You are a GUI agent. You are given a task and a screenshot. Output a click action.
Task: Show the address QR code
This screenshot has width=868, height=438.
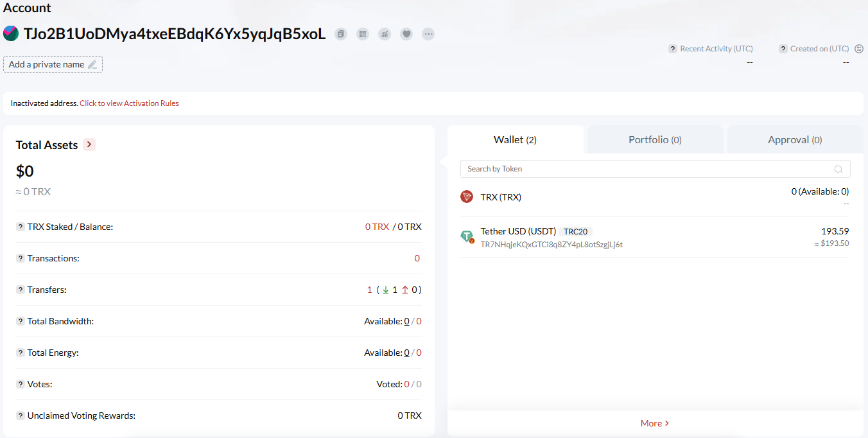[x=363, y=34]
